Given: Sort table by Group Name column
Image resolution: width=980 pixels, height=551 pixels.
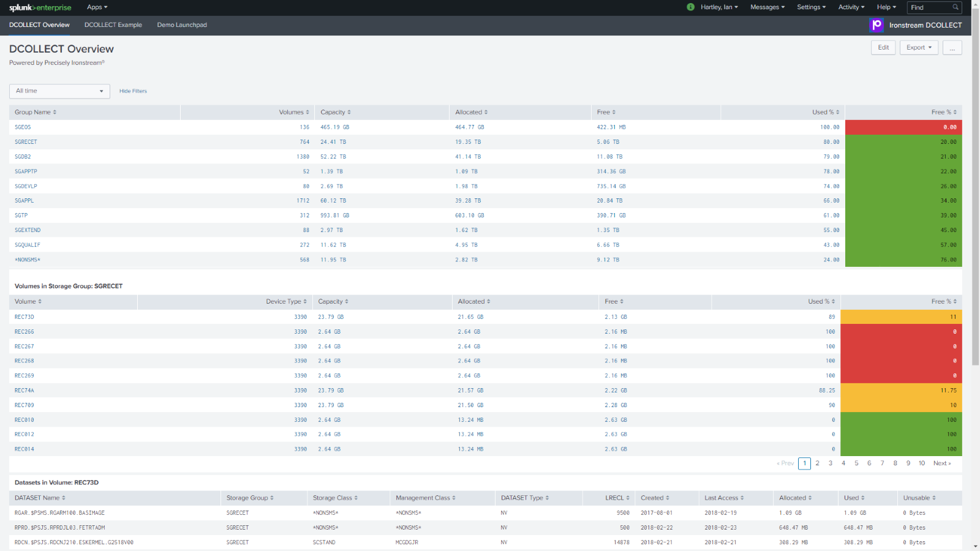Looking at the screenshot, I should click(x=36, y=112).
